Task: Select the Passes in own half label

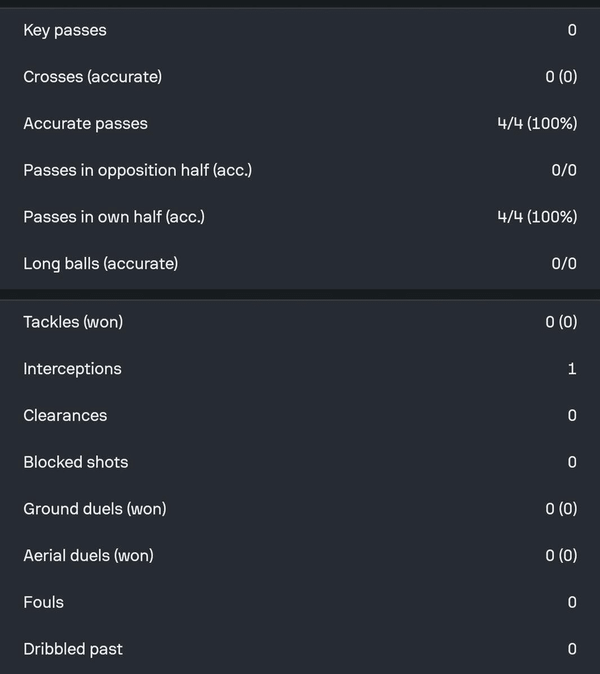Action: point(114,217)
